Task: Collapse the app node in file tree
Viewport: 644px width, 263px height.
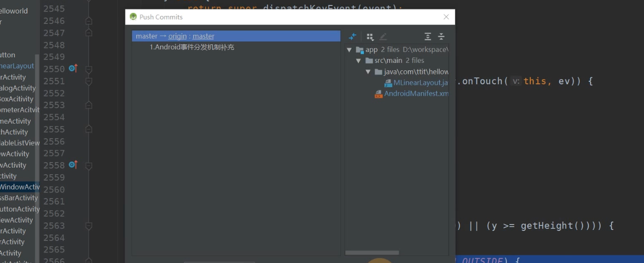Action: 350,50
